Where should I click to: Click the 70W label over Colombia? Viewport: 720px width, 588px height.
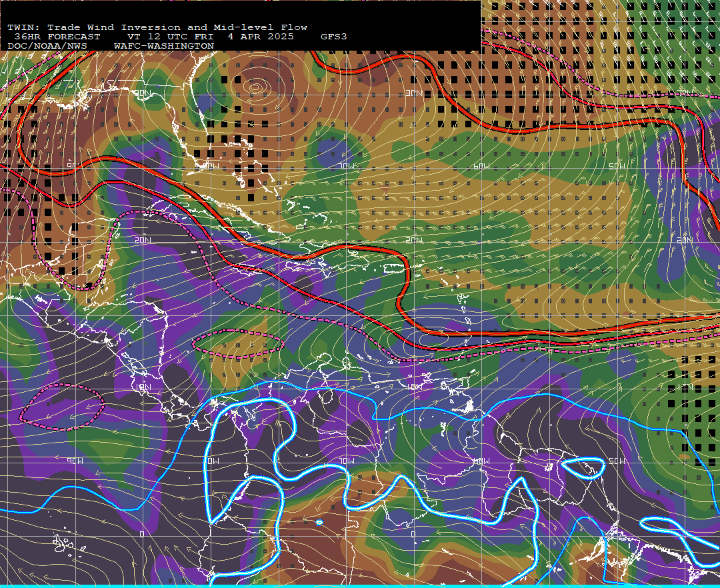347,461
